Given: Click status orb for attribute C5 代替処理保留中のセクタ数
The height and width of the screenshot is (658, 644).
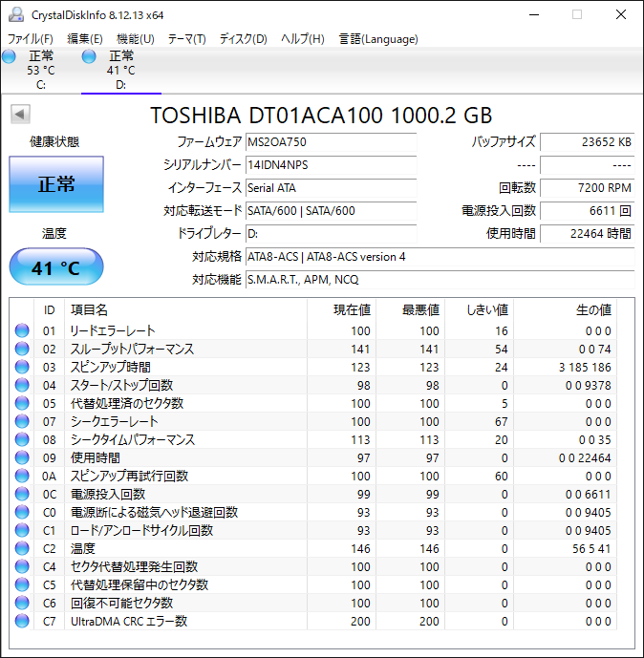Looking at the screenshot, I should click(x=22, y=584).
